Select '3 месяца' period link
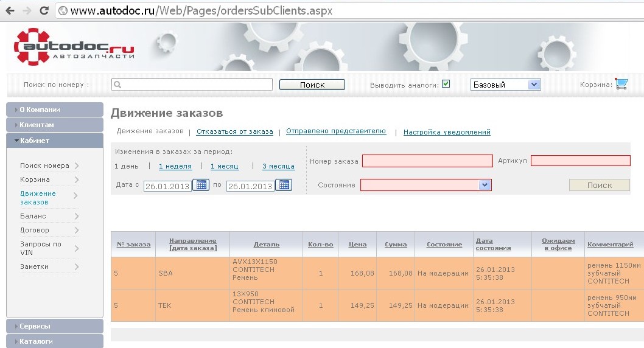The height and width of the screenshot is (348, 644). click(278, 167)
